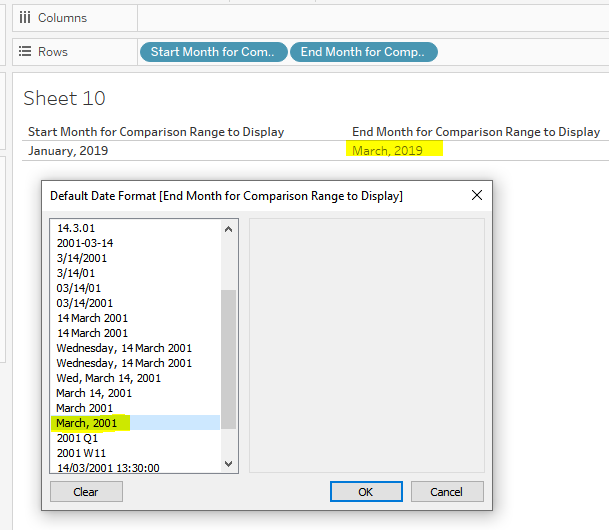The height and width of the screenshot is (530, 609).
Task: Click the Clear button
Action: 86,492
